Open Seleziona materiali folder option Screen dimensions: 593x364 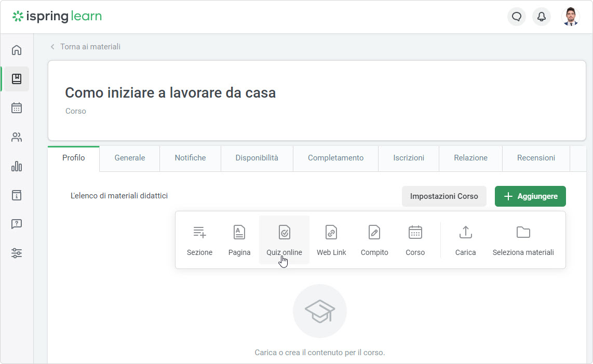pyautogui.click(x=523, y=240)
